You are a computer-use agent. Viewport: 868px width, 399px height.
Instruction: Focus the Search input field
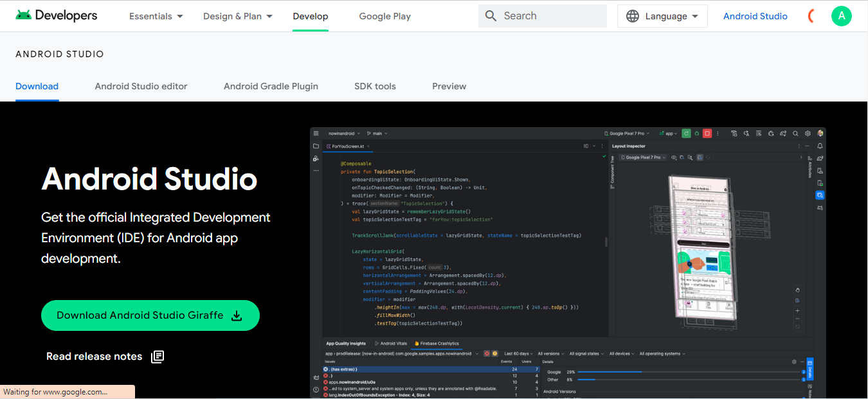(x=543, y=16)
